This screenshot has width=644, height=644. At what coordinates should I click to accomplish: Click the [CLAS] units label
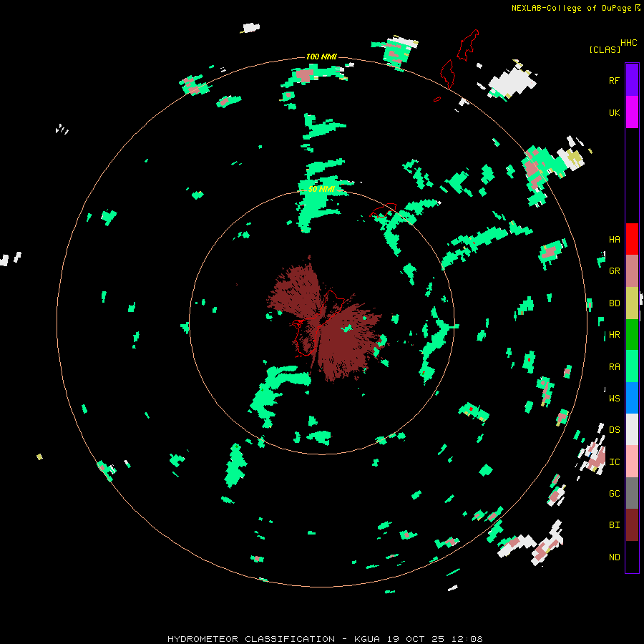[x=605, y=49]
